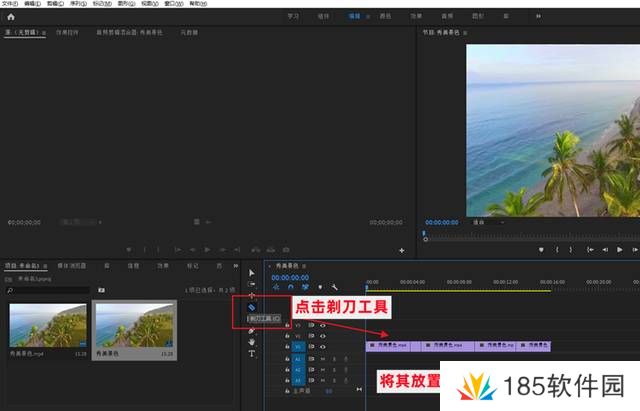The image size is (640, 411).
Task: Open timeline display settings wrench icon
Action: 333,287
